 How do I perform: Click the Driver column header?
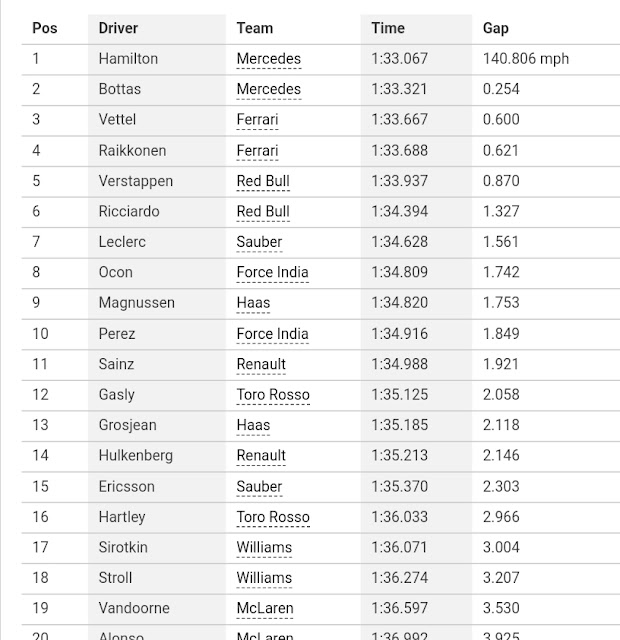pyautogui.click(x=118, y=28)
